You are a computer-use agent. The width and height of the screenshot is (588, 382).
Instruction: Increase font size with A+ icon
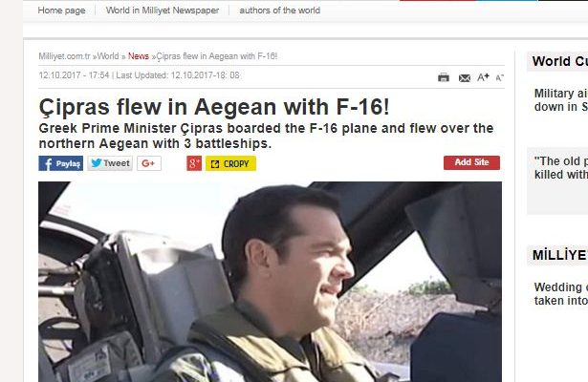(x=483, y=77)
